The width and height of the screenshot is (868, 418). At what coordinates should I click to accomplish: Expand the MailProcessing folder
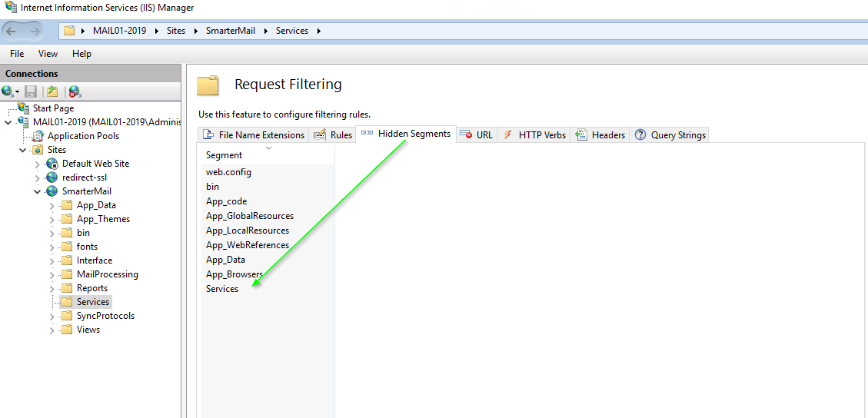tap(52, 274)
